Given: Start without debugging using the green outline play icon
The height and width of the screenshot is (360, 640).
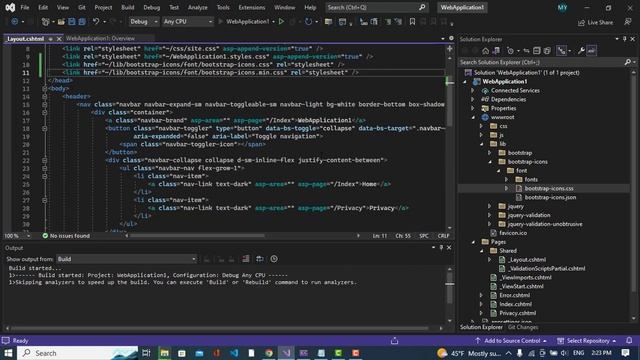Looking at the screenshot, I should (281, 22).
